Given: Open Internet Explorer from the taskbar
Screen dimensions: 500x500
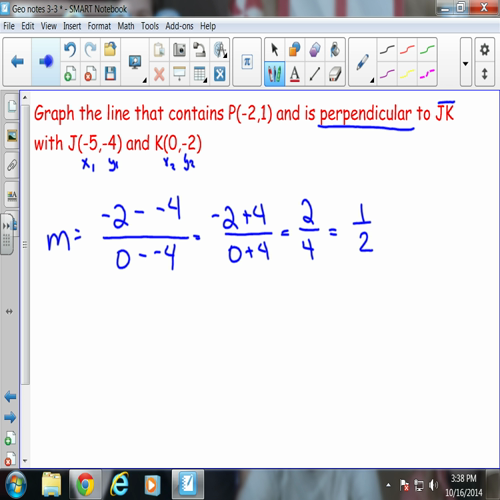Looking at the screenshot, I should (x=119, y=484).
